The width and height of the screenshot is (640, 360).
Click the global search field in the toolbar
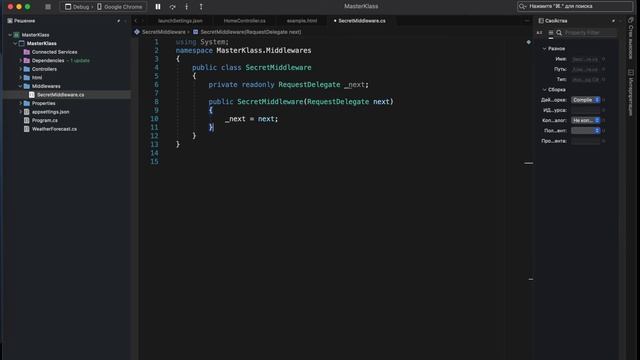[x=575, y=6]
